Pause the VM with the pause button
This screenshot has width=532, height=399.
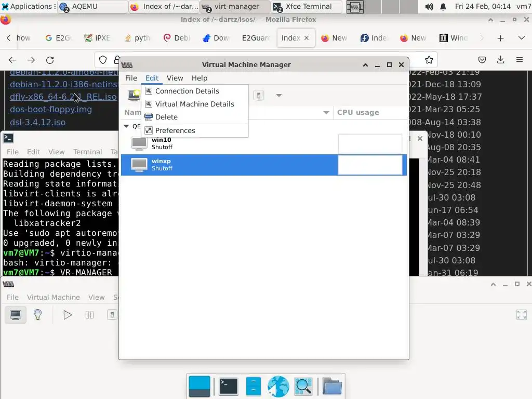[x=89, y=315]
